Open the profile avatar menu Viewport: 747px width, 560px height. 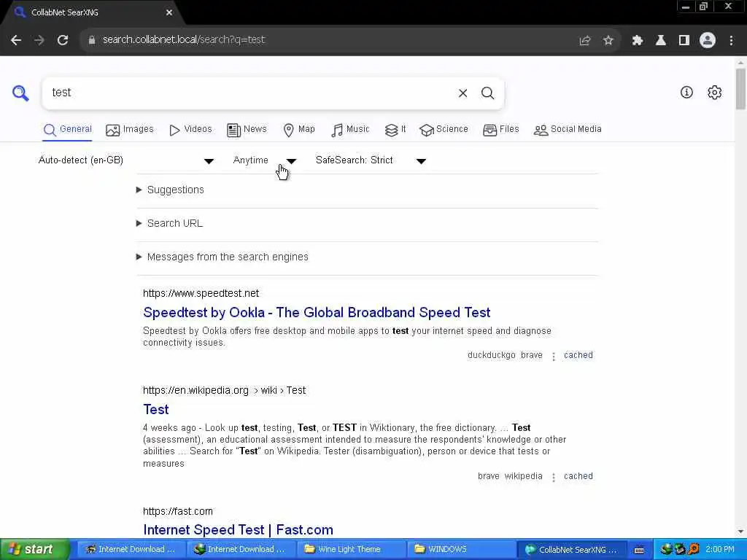708,40
